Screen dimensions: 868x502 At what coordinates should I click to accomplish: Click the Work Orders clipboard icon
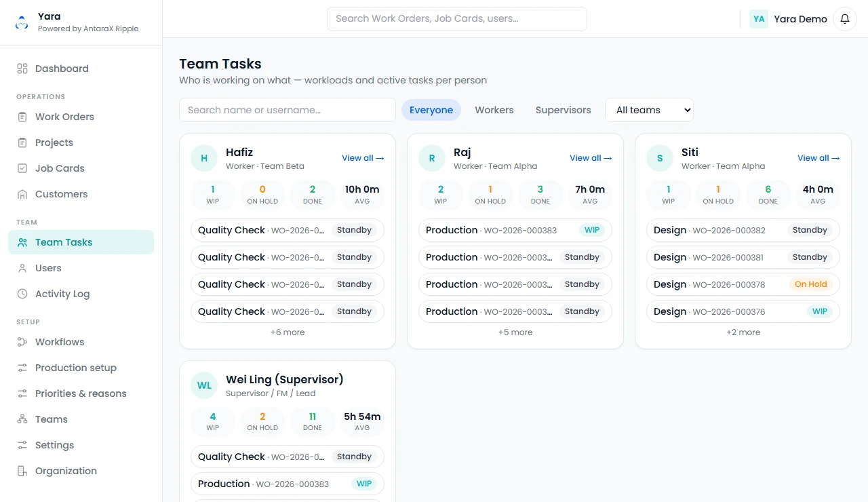(x=22, y=117)
